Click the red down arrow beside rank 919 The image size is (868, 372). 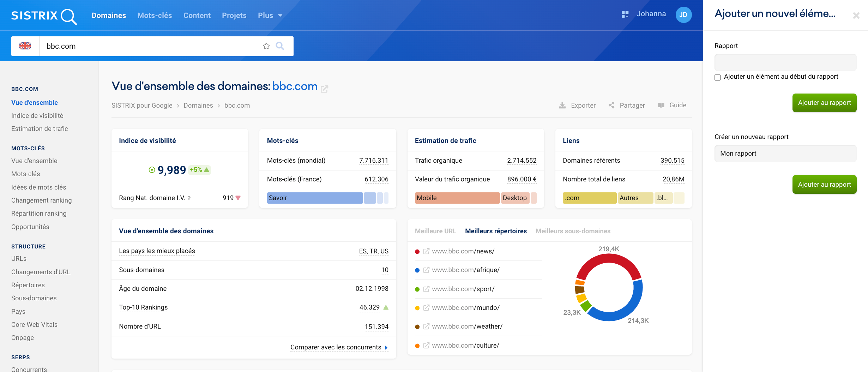click(238, 198)
